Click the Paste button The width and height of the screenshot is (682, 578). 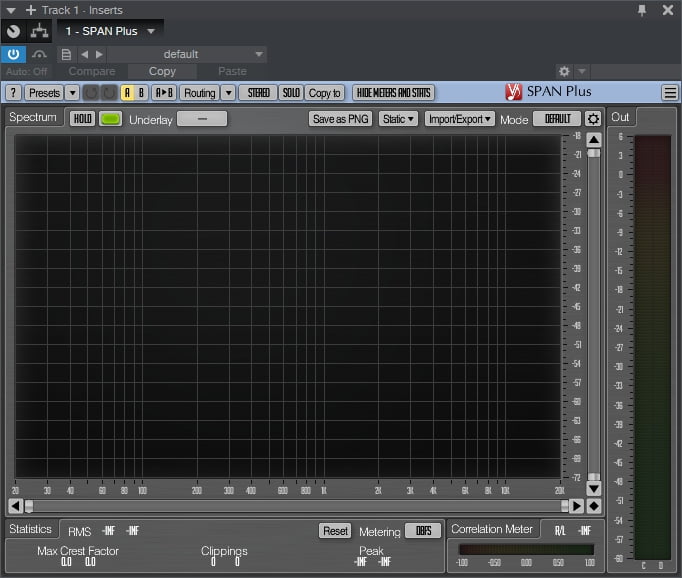click(x=232, y=71)
